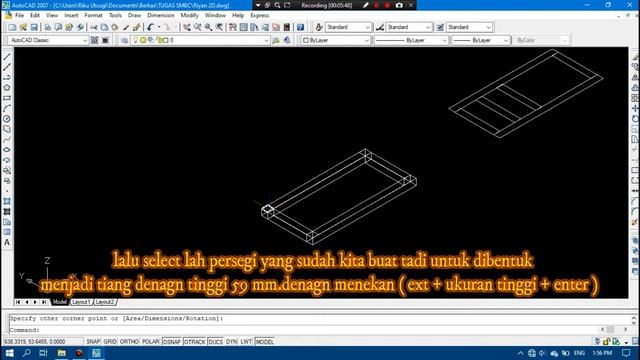The width and height of the screenshot is (640, 360).
Task: Click the Match Properties icon
Action: [x=126, y=27]
